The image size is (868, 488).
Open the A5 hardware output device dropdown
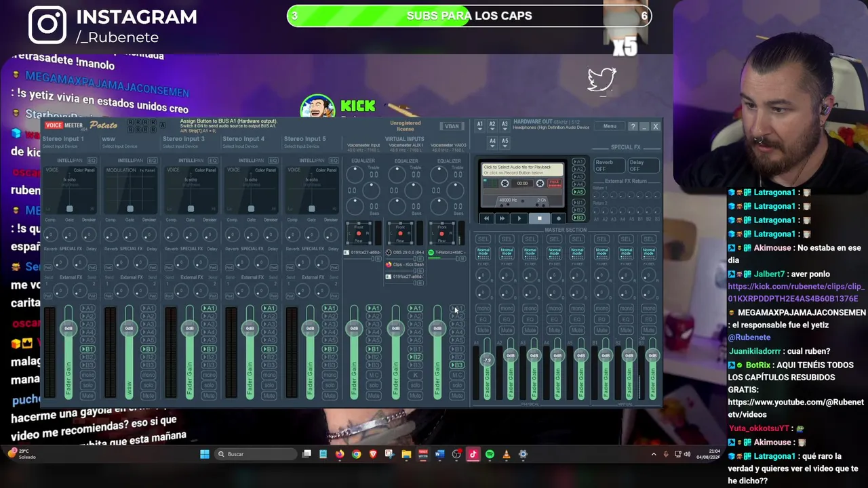pos(505,142)
